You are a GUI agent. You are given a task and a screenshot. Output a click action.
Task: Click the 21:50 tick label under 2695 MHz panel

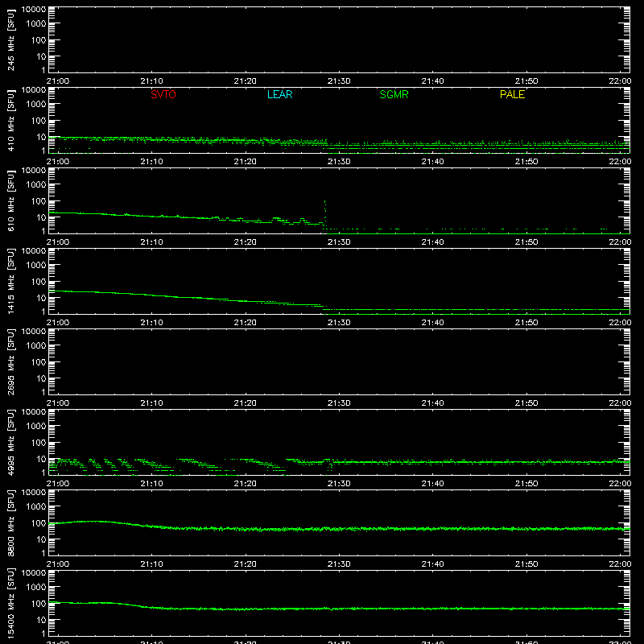click(526, 403)
